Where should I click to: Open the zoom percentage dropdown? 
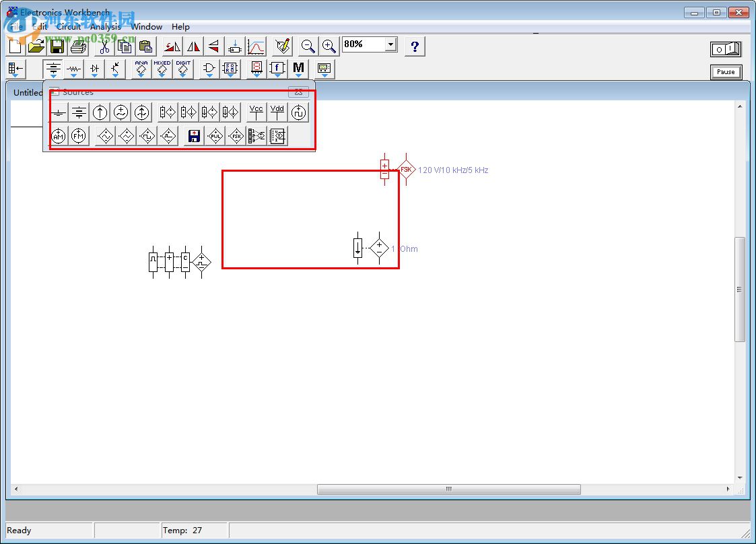coord(390,43)
